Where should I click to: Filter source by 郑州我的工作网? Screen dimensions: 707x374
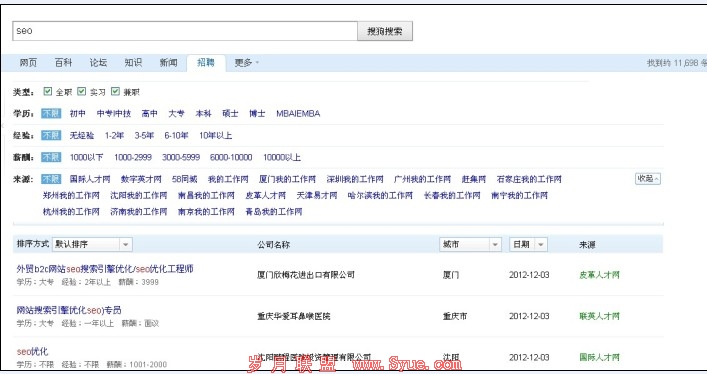click(71, 195)
